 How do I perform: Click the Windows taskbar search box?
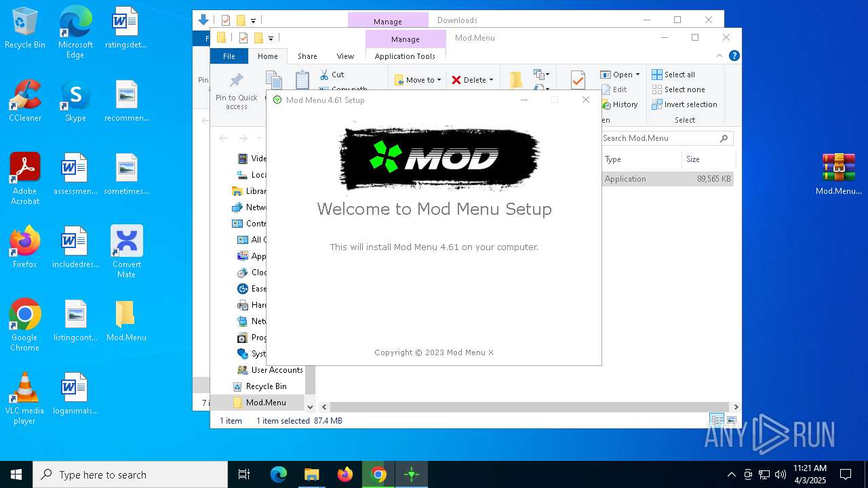tap(130, 474)
